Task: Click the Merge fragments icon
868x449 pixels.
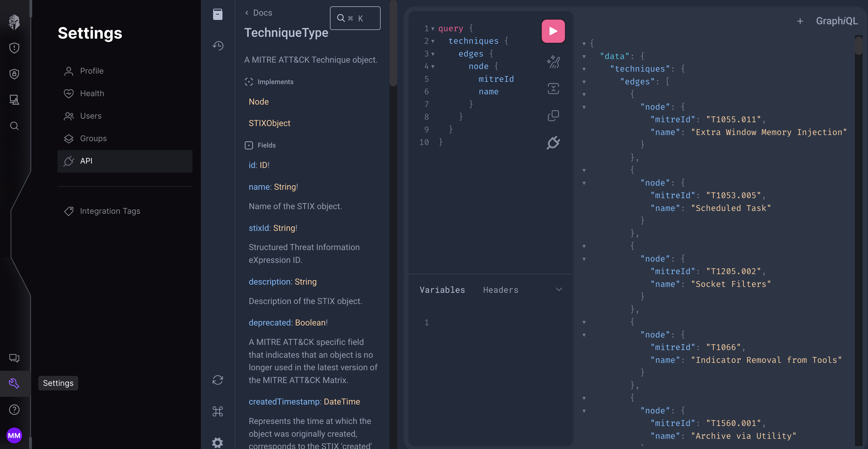Action: 553,89
